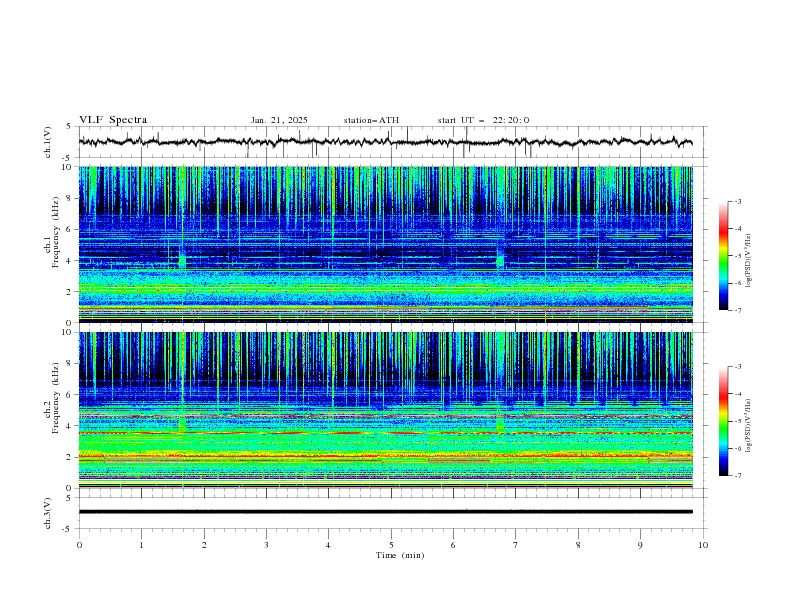Click the "-3" tick on ch.1 color bar
The width and height of the screenshot is (792, 612).
[x=738, y=201]
